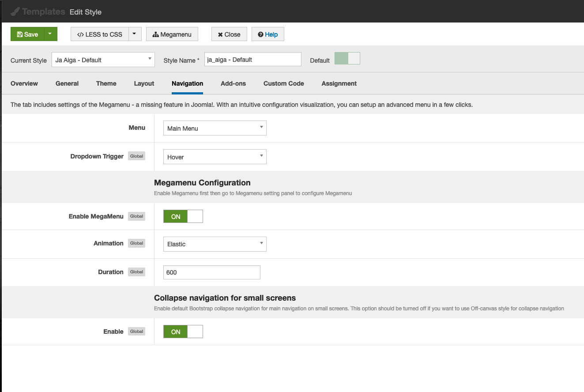Click the Duration input field
Viewport: 584px width, 392px height.
[x=211, y=272]
